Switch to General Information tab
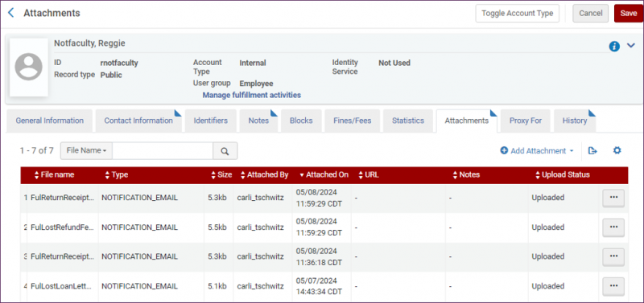Screen dimensions: 644x303 click(x=49, y=121)
